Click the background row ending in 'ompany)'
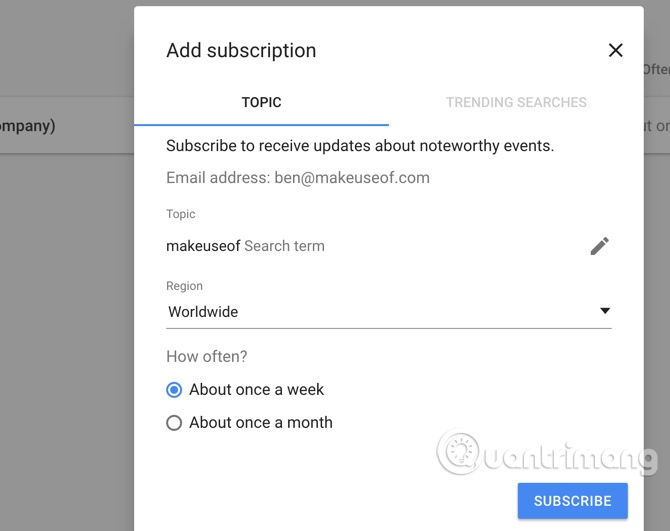 click(28, 126)
